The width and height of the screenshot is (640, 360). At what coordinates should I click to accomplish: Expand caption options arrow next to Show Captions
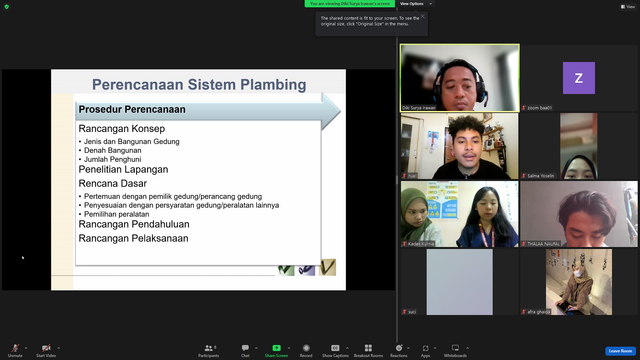(347, 348)
